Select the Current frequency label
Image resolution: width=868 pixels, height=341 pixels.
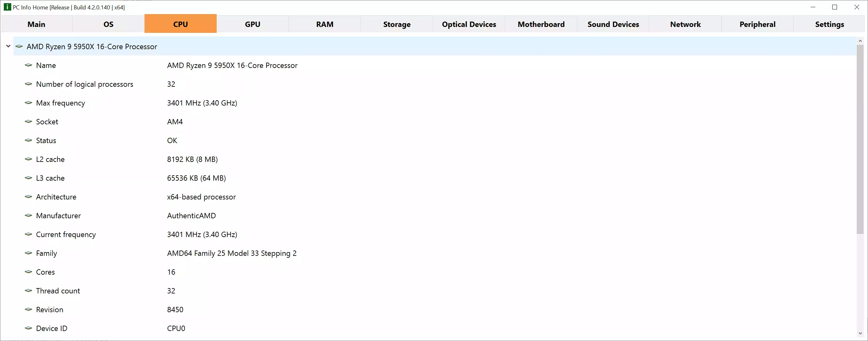(66, 235)
